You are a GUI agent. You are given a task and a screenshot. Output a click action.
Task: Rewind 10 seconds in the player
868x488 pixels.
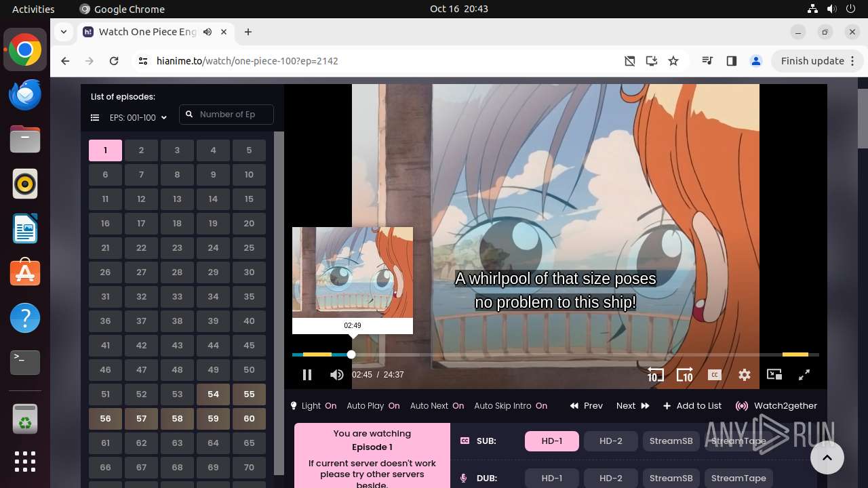pos(655,375)
